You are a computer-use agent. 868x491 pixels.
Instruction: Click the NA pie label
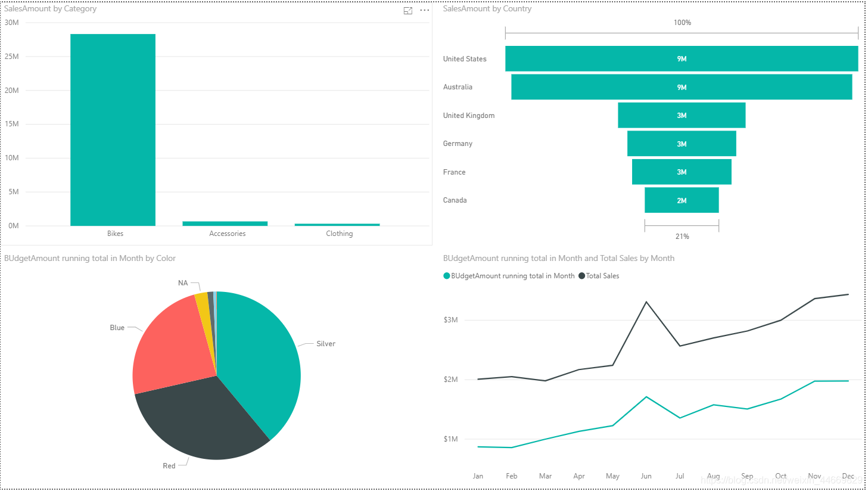(183, 283)
